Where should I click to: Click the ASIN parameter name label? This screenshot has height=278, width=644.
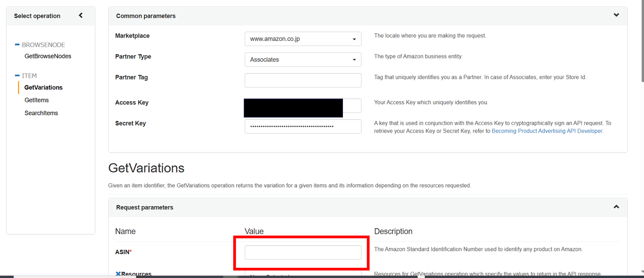coord(123,252)
